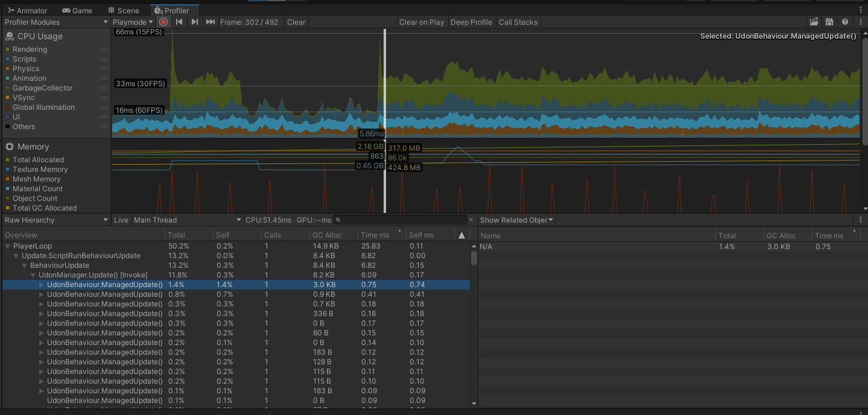Click the Overview column header

pos(83,235)
